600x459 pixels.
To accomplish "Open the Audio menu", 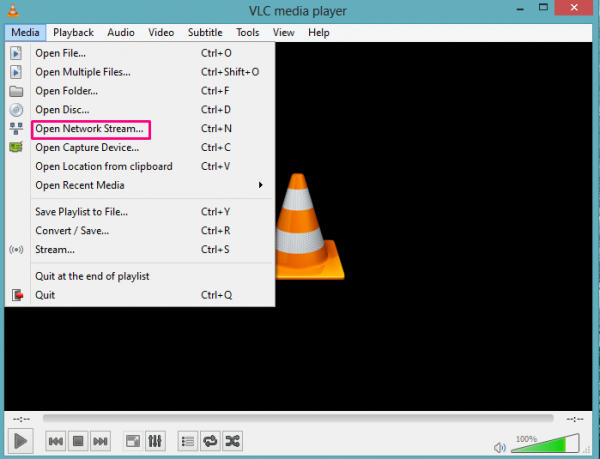I will click(121, 33).
